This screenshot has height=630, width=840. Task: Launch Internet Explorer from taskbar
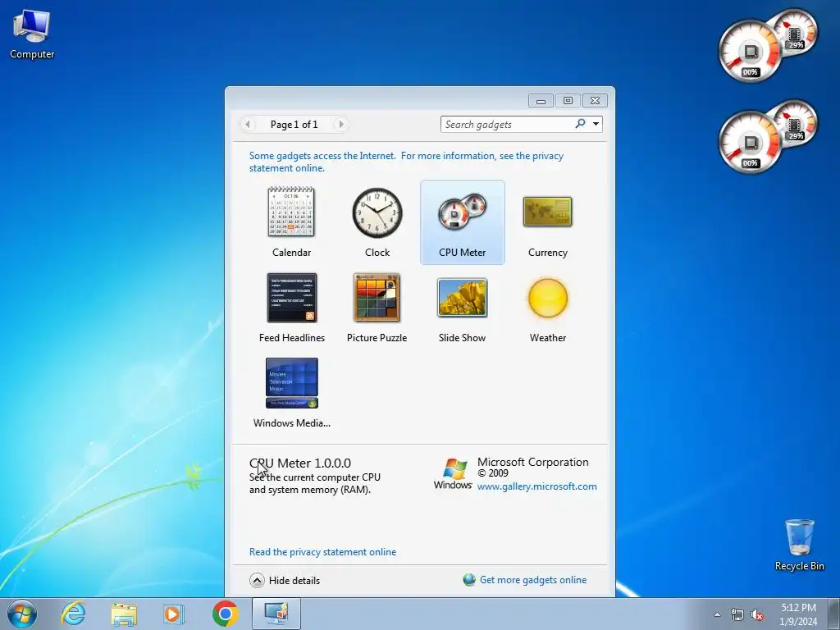[x=73, y=614]
